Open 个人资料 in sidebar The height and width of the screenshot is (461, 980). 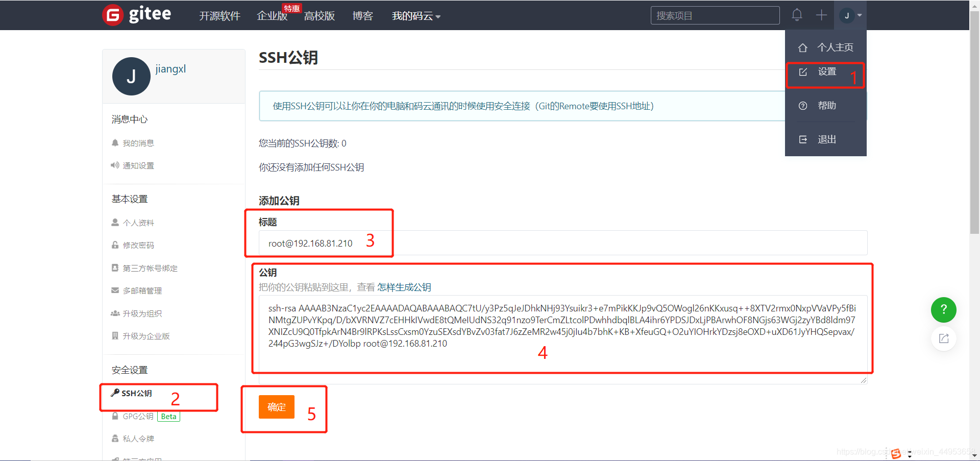[x=138, y=223]
